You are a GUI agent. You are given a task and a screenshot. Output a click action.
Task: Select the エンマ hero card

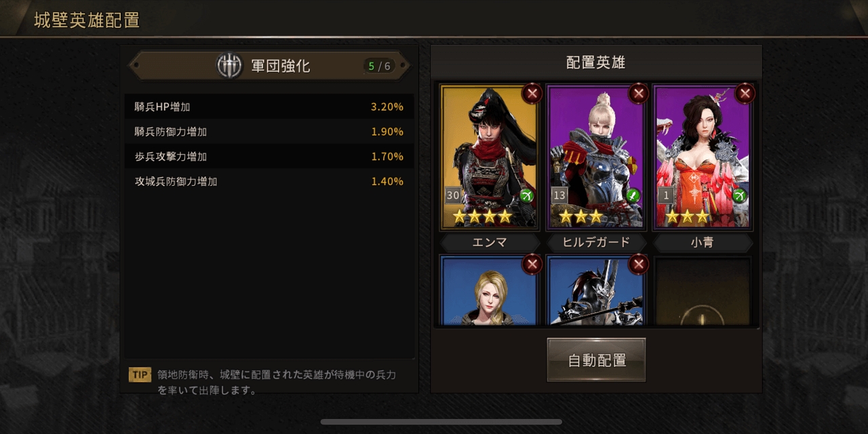489,157
